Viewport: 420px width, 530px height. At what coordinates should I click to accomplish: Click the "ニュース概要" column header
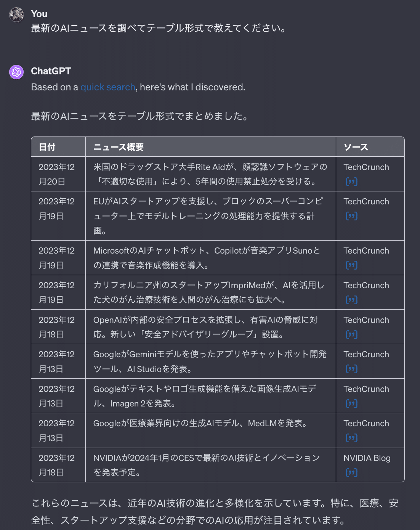[119, 147]
